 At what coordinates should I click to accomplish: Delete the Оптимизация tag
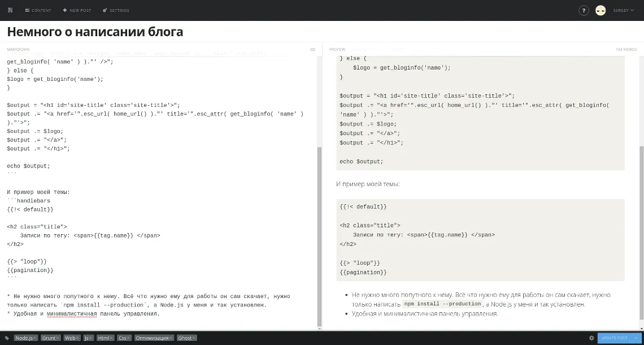[x=171, y=338]
